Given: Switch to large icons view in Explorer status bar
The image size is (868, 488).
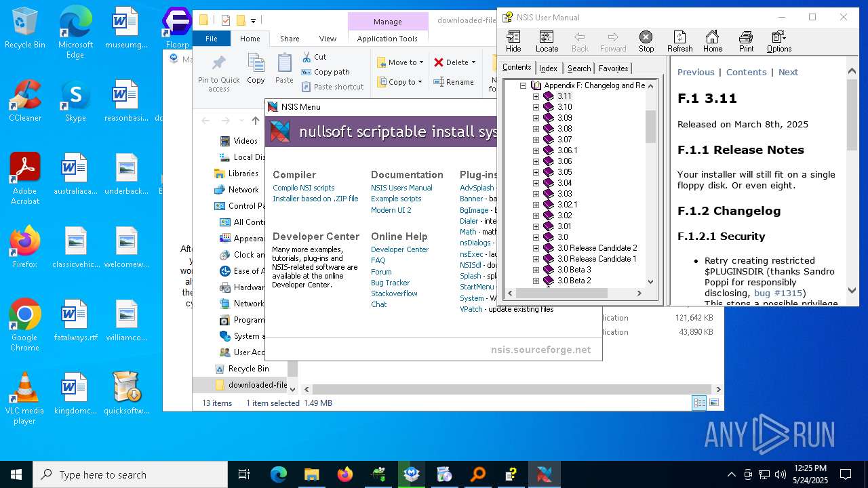Looking at the screenshot, I should click(713, 403).
